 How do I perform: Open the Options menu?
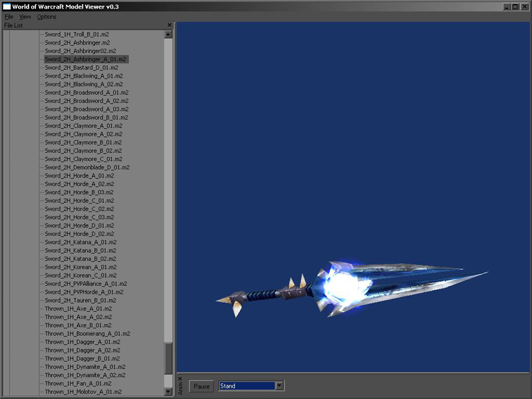point(47,17)
